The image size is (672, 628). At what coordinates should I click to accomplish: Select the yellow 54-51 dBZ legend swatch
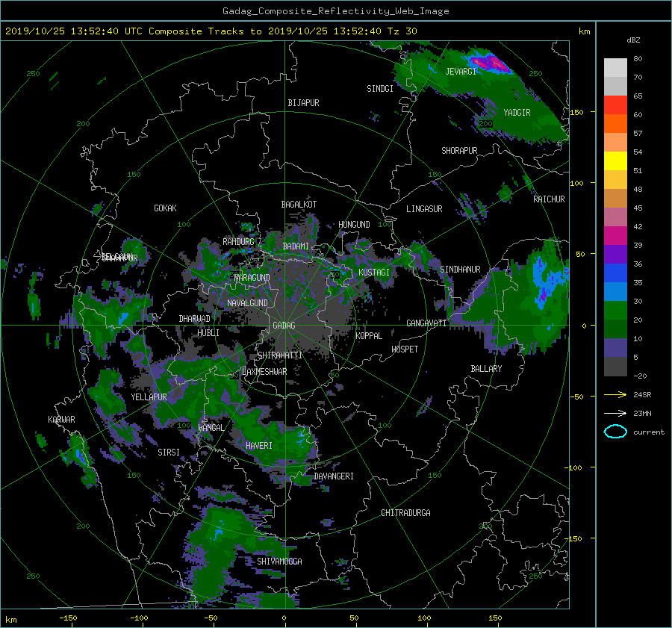pos(615,161)
